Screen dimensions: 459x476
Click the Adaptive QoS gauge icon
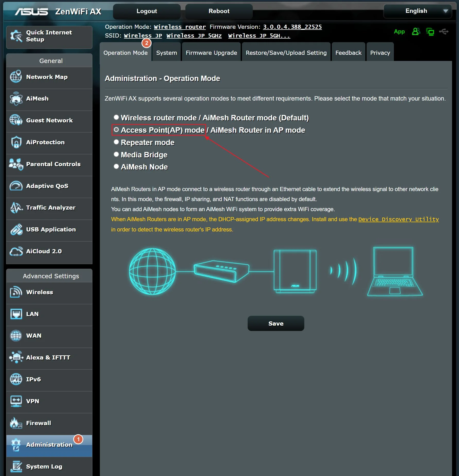pos(16,186)
